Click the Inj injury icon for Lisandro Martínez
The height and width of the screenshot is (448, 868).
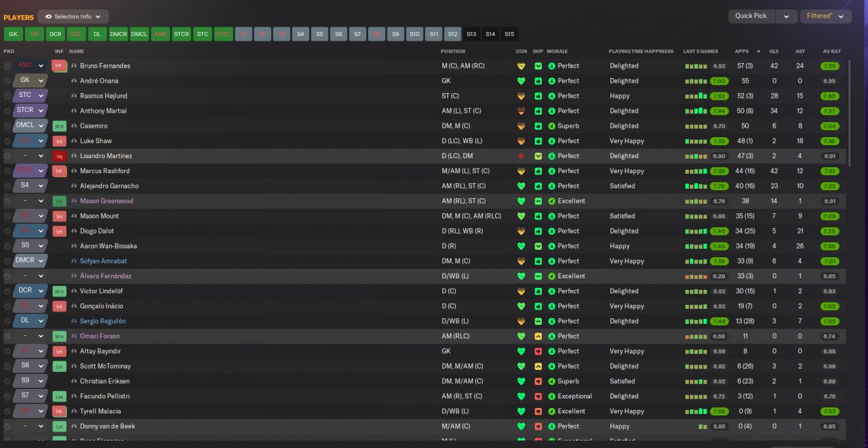click(x=59, y=156)
